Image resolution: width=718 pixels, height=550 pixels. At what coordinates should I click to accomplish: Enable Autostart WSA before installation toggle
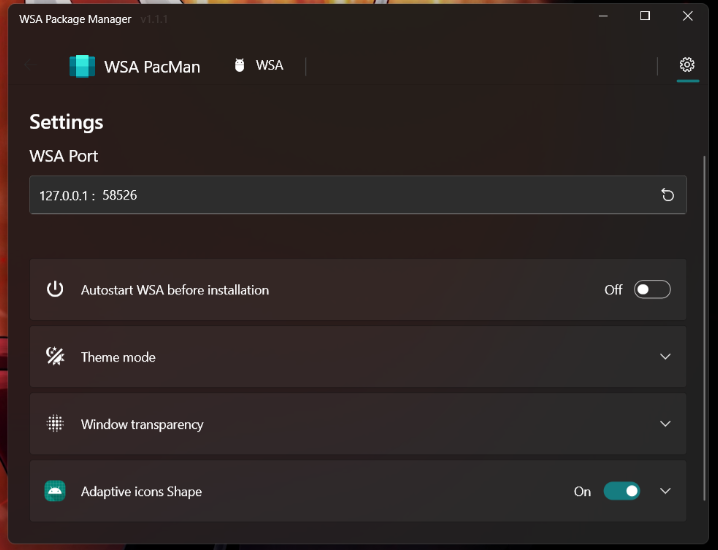point(652,290)
